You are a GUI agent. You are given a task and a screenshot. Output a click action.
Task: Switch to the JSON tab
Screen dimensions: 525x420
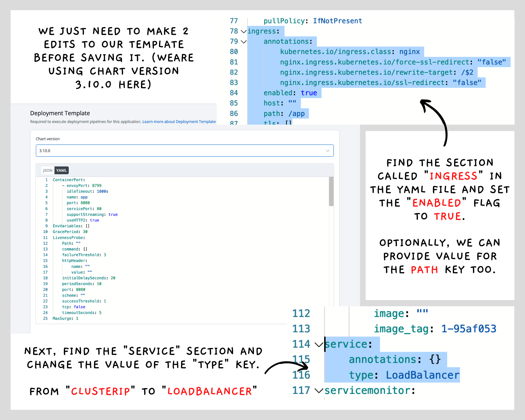(48, 170)
